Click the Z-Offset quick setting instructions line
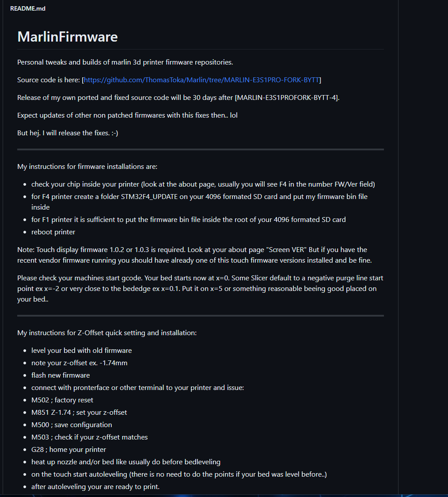The width and height of the screenshot is (448, 497). tap(107, 333)
